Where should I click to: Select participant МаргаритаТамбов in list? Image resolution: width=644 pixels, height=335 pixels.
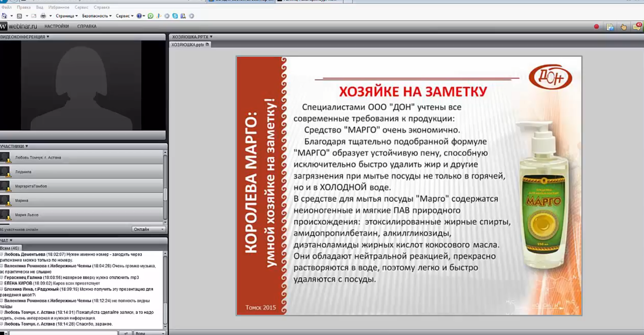tap(31, 186)
